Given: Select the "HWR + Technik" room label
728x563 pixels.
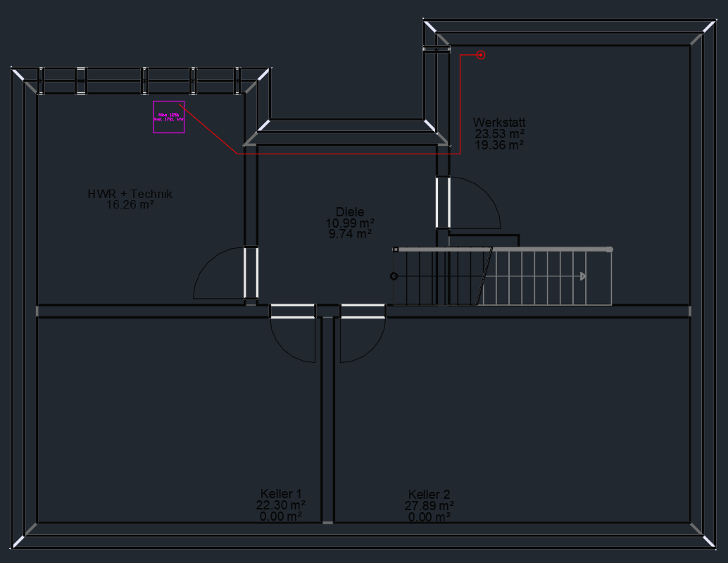Looking at the screenshot, I should coord(130,194).
